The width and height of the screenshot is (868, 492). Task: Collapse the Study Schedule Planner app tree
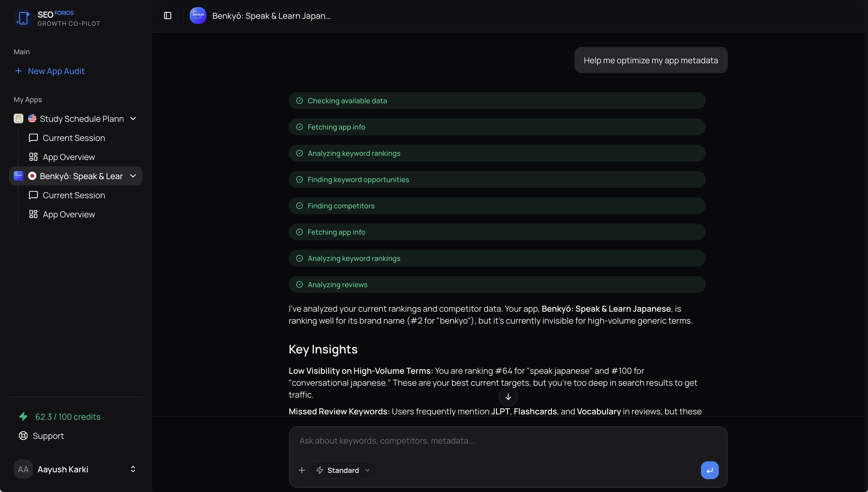coord(133,119)
